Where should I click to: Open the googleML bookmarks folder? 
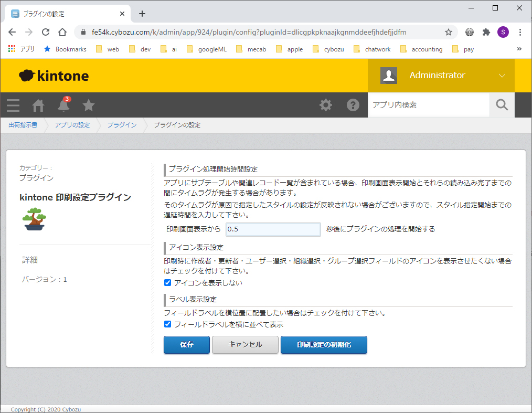click(x=207, y=49)
